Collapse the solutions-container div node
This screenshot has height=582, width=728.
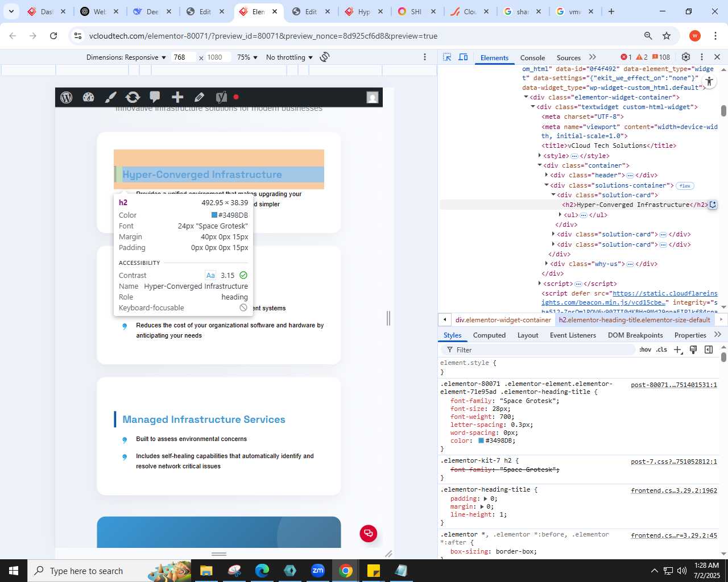click(547, 185)
